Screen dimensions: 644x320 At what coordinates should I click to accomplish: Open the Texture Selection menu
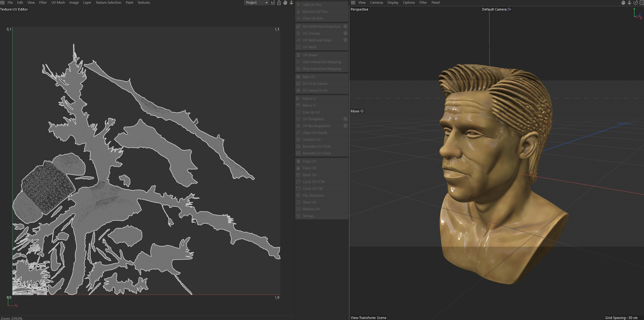point(108,2)
